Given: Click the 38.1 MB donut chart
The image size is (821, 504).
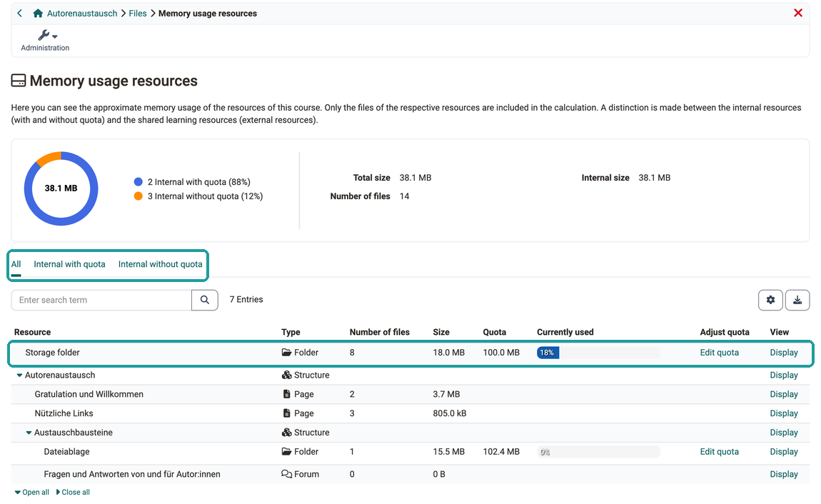Looking at the screenshot, I should click(61, 188).
